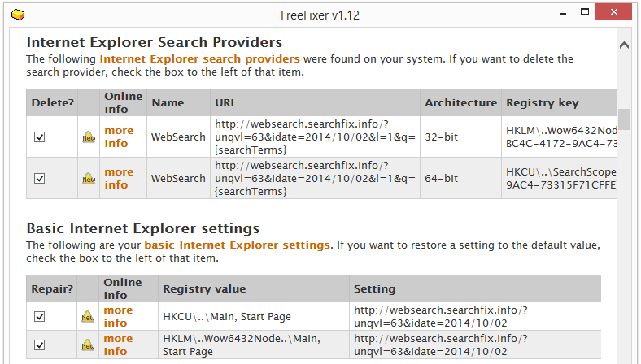Click the HKCU\..\Main, Start Page registry value
The width and height of the screenshot is (641, 364).
[x=227, y=316]
